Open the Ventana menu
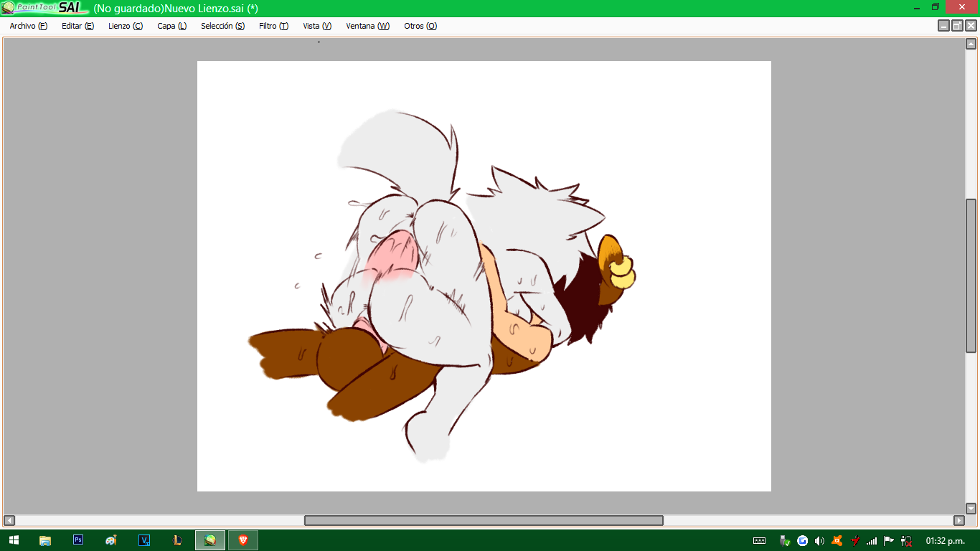The image size is (980, 551). [x=368, y=26]
